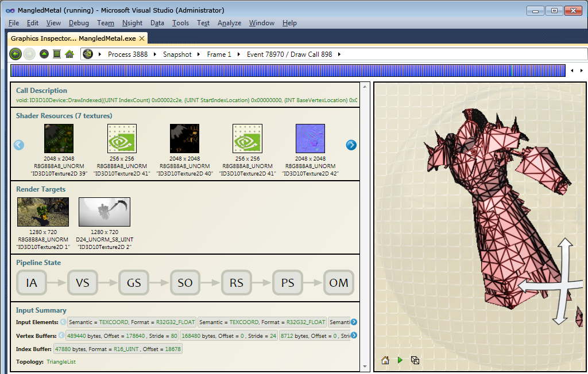
Task: Click blue left arrow beside Input Elements row
Action: point(63,322)
